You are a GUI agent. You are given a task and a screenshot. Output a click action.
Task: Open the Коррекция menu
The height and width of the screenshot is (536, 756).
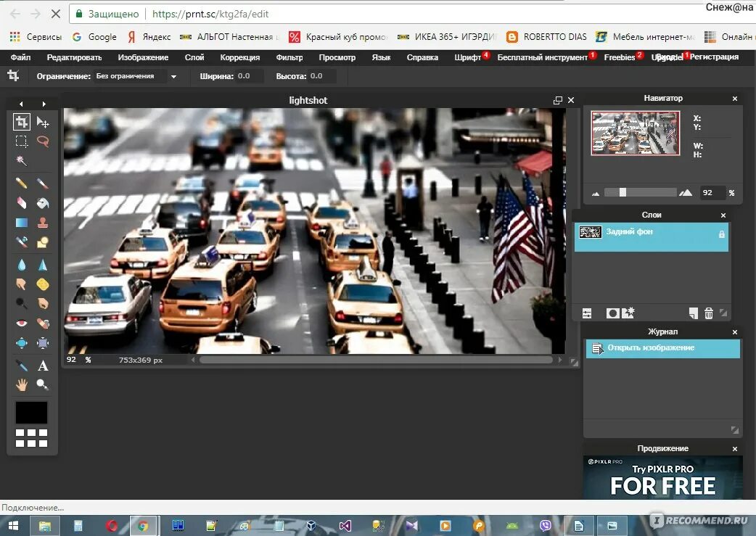tap(240, 57)
